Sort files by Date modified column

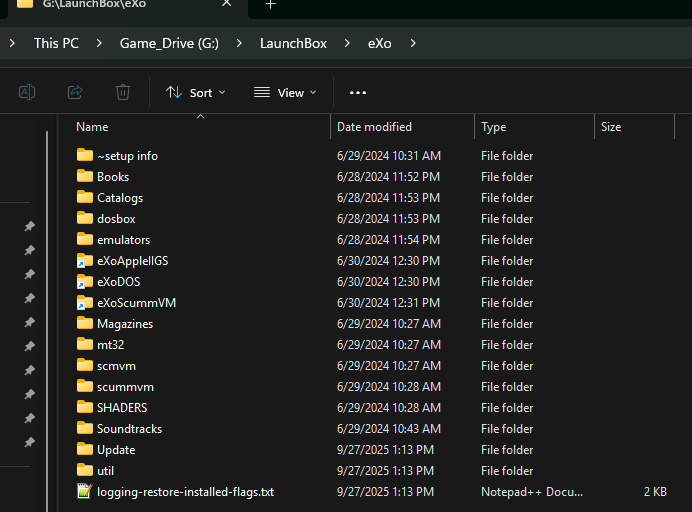(x=374, y=127)
